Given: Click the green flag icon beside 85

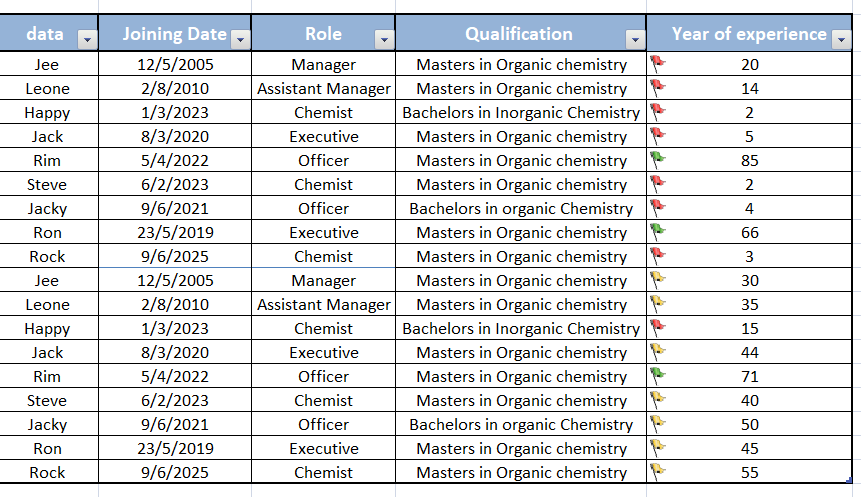Looking at the screenshot, I should pos(657,160).
